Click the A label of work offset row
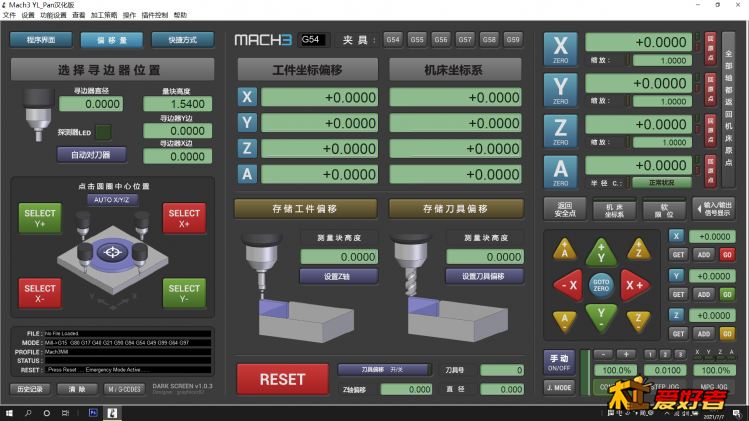The image size is (749, 421). pyautogui.click(x=247, y=174)
